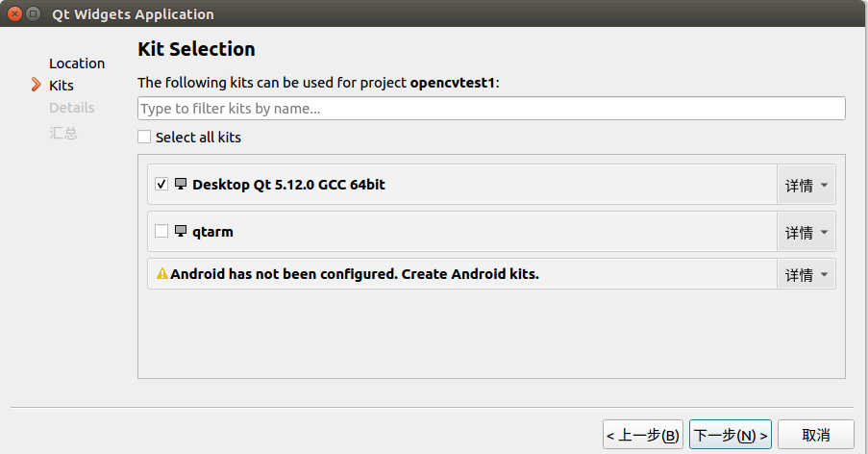
Task: Select the Location wizard step
Action: point(77,63)
